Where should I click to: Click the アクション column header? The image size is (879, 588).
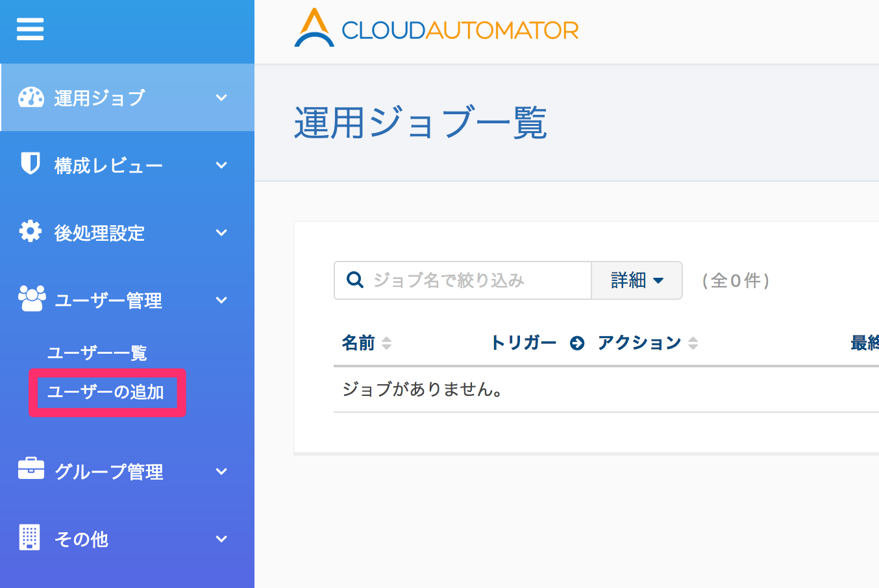[639, 343]
